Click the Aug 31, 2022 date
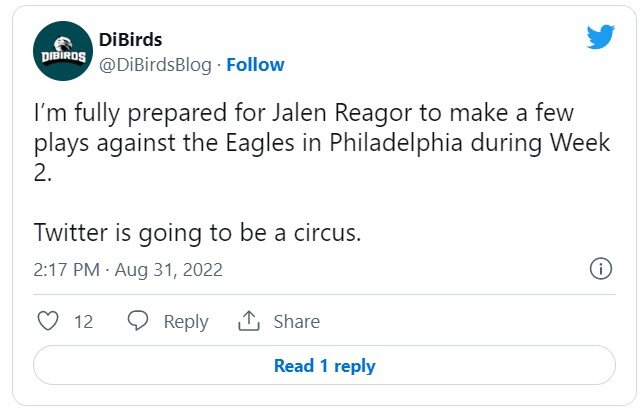Viewport: 642px width, 412px height. (x=170, y=269)
